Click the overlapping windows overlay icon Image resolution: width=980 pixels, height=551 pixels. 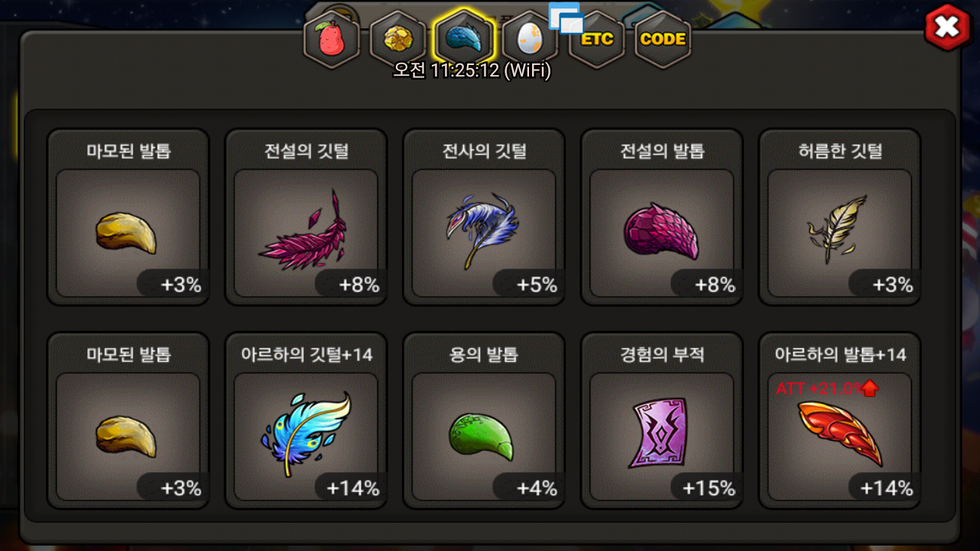pyautogui.click(x=567, y=18)
